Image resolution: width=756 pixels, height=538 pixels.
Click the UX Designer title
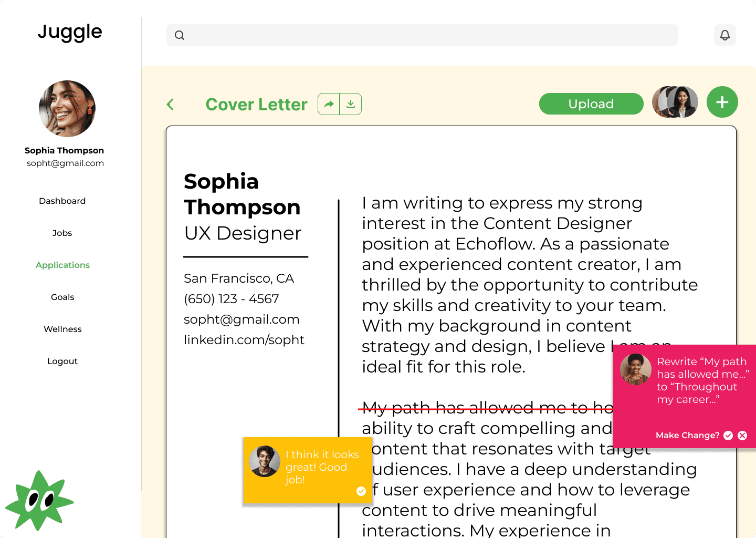click(x=243, y=233)
